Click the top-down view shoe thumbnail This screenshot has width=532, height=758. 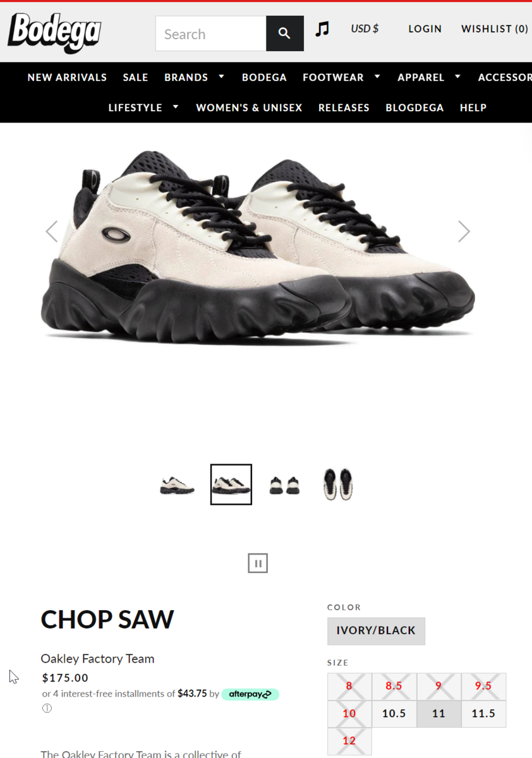(338, 484)
